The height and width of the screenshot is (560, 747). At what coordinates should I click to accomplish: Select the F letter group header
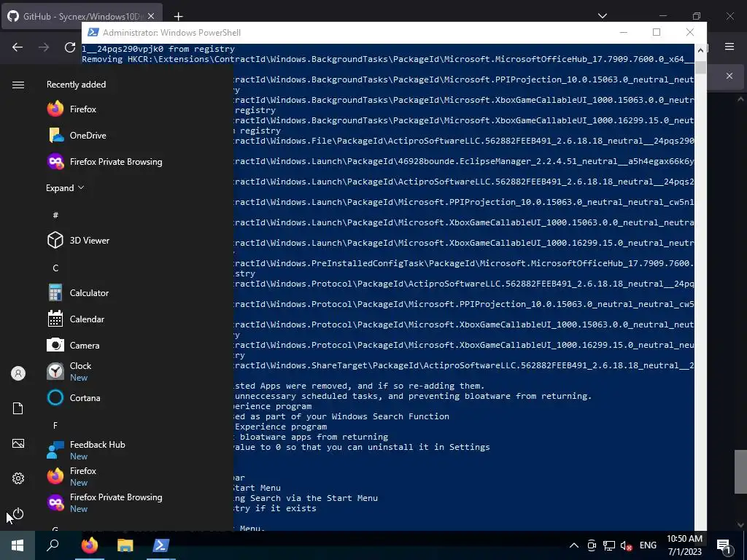(x=55, y=425)
